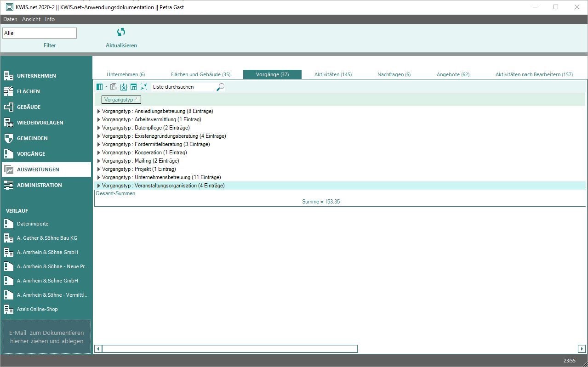Open the column chooser icon in list toolbar
This screenshot has width=588, height=367.
coord(100,87)
